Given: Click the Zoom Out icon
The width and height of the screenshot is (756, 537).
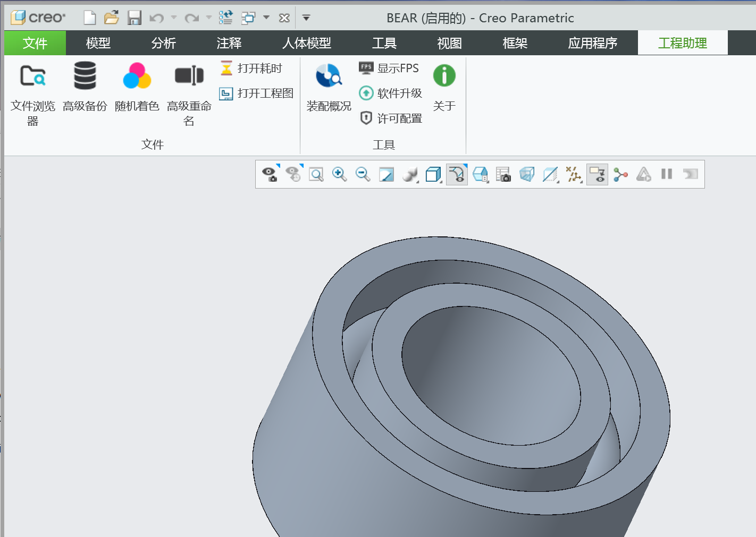Looking at the screenshot, I should [363, 174].
